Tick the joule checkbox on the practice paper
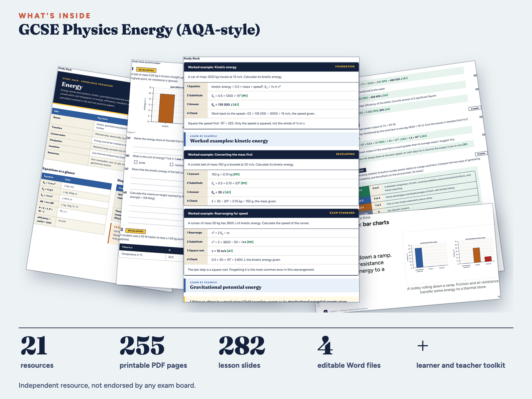The height and width of the screenshot is (399, 532). [x=136, y=162]
